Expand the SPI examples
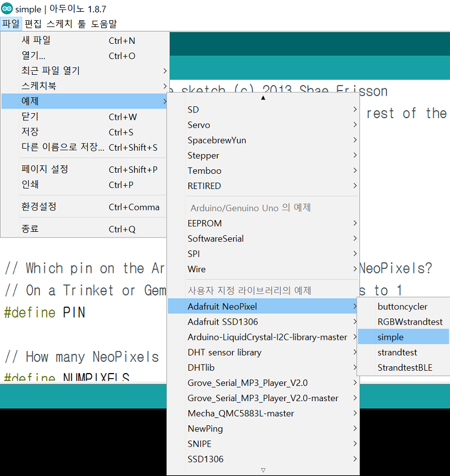Screen dimensions: 450x476 coord(263,254)
